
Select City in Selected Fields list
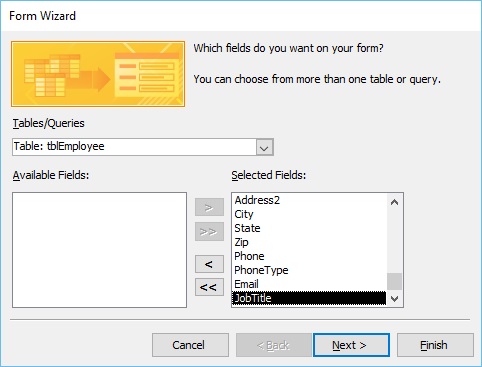tap(309, 214)
